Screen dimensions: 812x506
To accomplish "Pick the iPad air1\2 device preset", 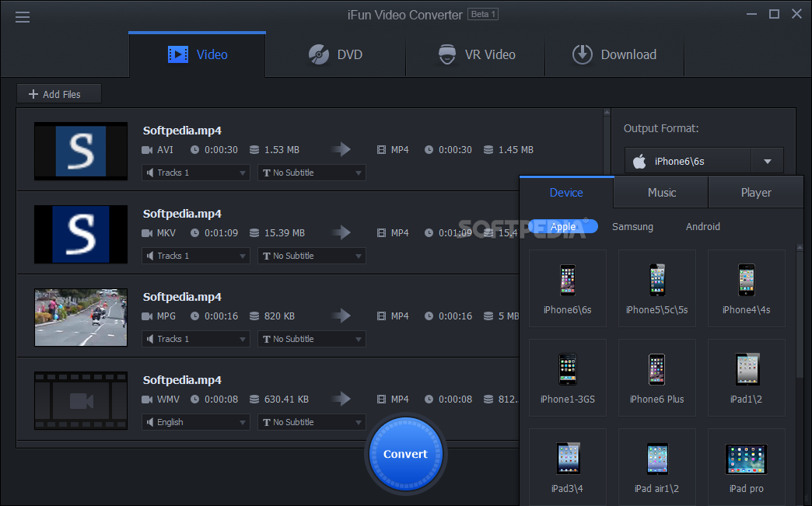I will [x=657, y=466].
